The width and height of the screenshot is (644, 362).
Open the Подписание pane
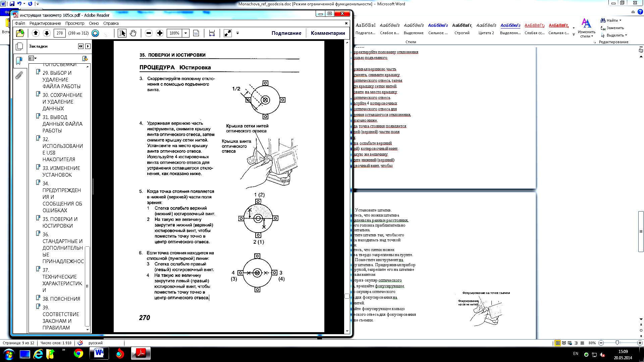click(286, 33)
